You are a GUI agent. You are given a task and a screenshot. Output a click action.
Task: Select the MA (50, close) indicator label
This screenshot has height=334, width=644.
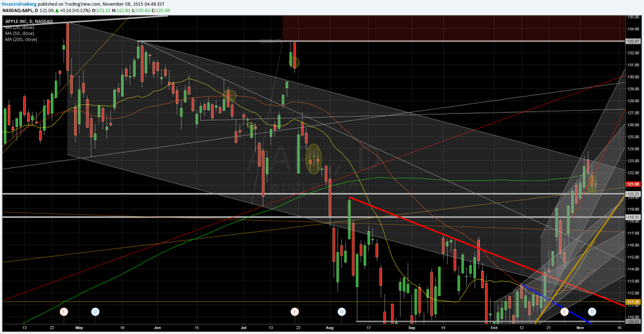point(20,33)
